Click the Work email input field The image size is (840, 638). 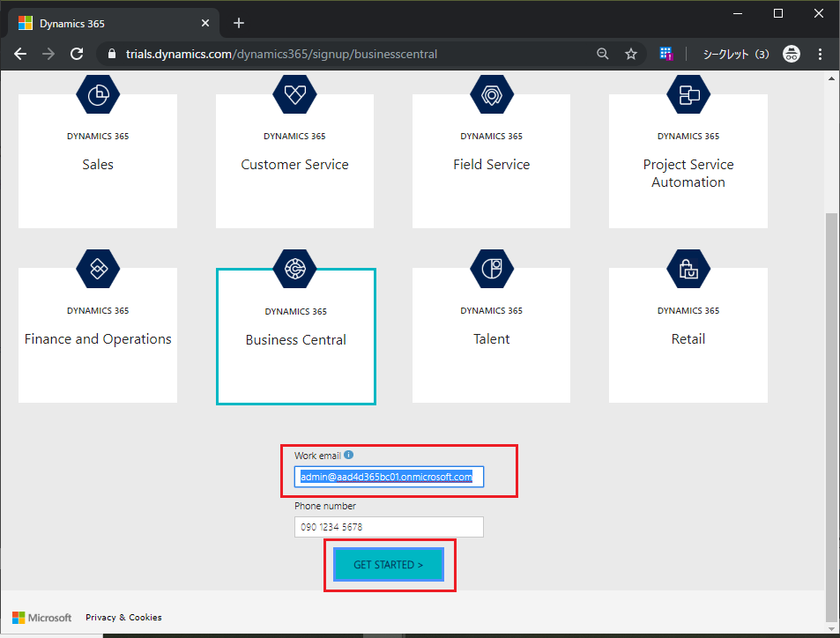pyautogui.click(x=389, y=477)
